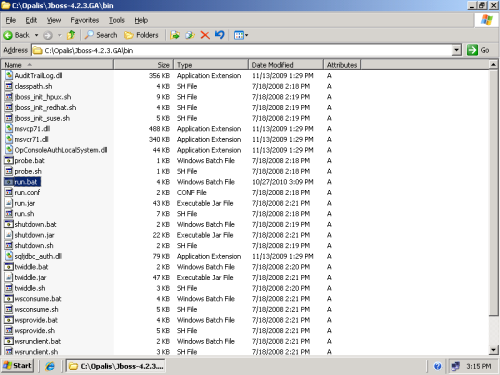This screenshot has width=500, height=375.
Task: Open Search pane from toolbar
Action: [101, 35]
